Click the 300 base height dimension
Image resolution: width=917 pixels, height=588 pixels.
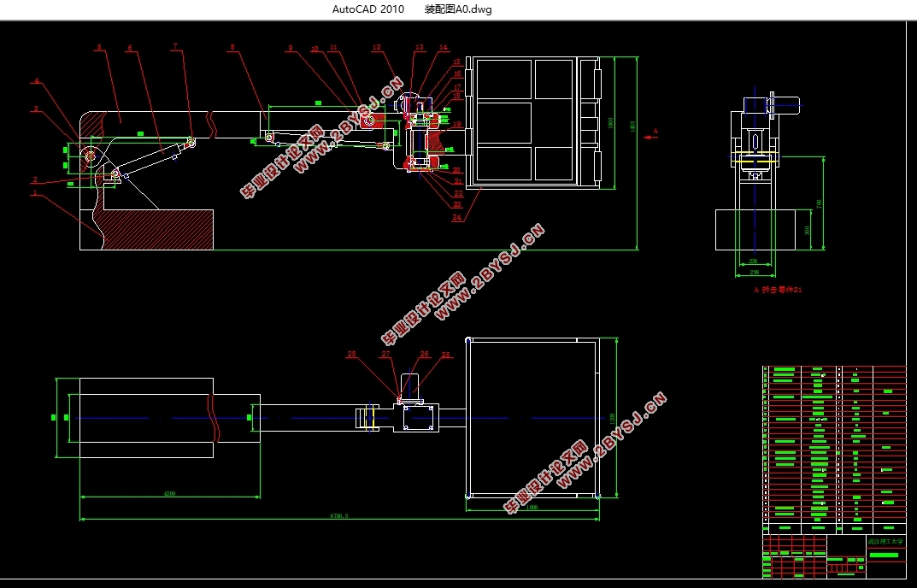(807, 231)
